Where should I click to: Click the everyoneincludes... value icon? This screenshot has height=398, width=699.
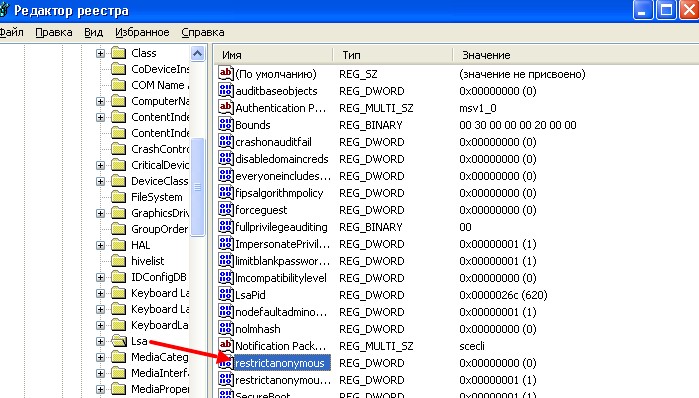coord(226,175)
